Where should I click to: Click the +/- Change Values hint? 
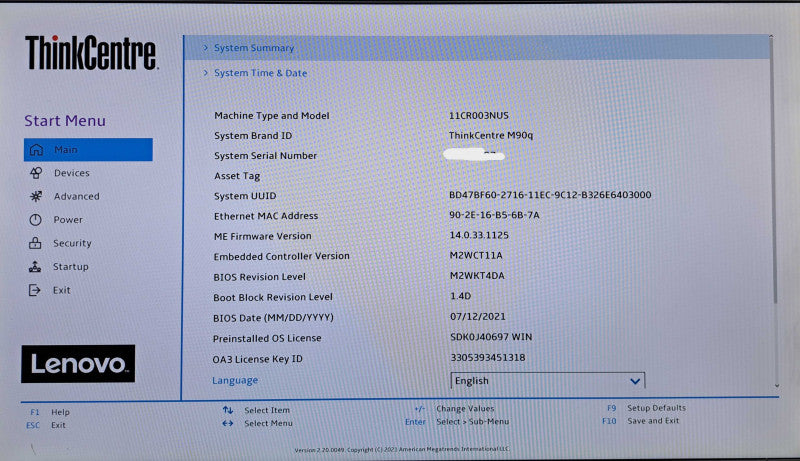tap(454, 408)
